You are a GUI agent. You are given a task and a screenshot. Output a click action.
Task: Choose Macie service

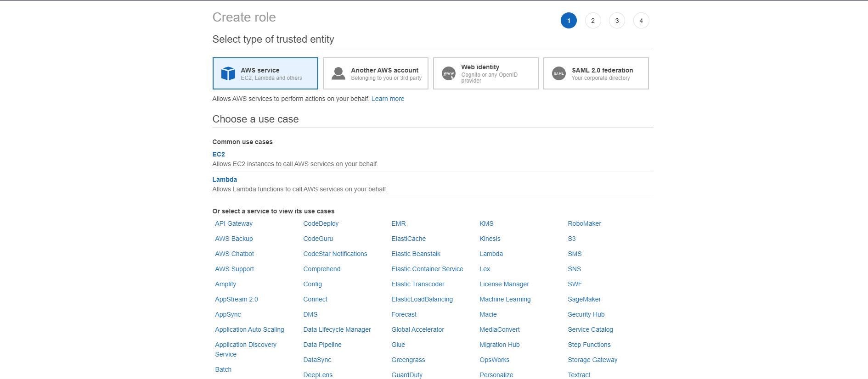[x=488, y=314]
